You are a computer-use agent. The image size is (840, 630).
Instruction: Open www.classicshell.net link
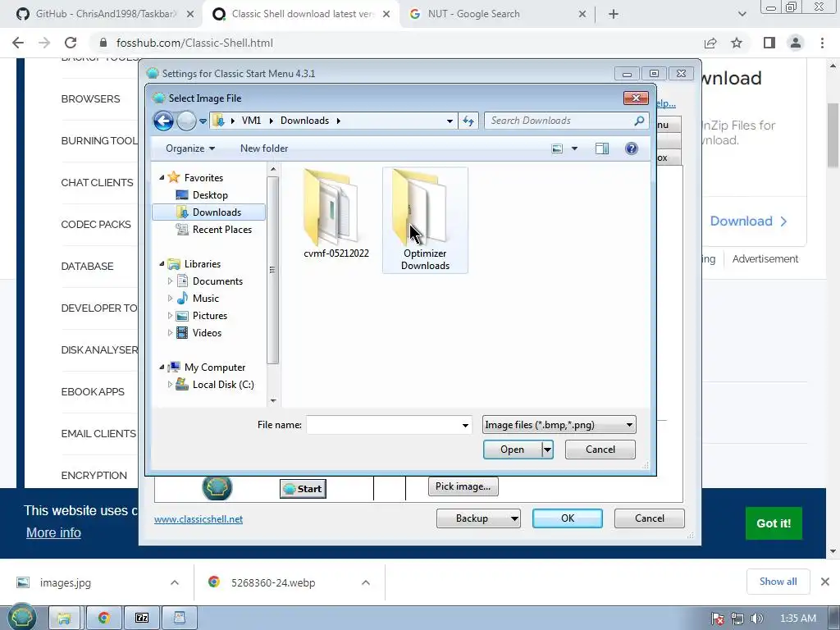199,519
